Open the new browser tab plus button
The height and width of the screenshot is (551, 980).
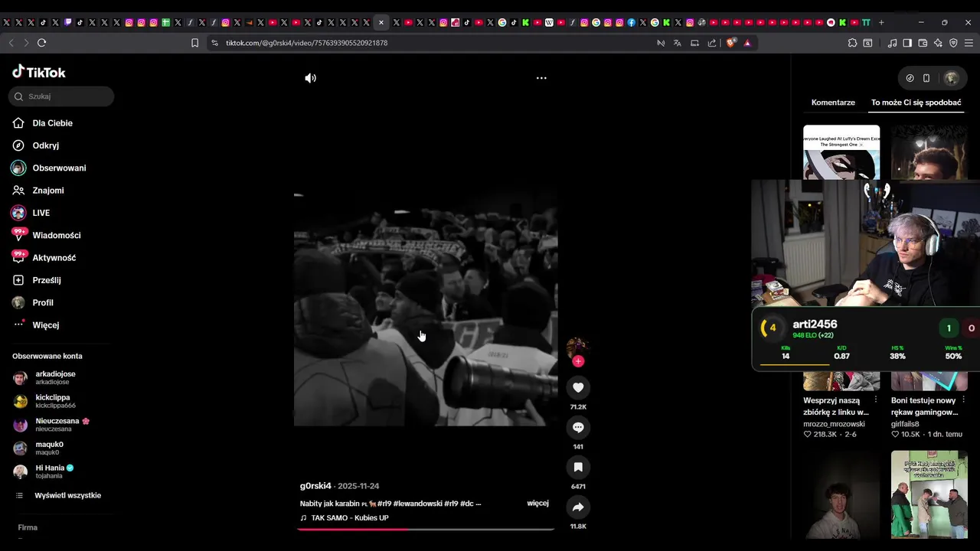[881, 22]
